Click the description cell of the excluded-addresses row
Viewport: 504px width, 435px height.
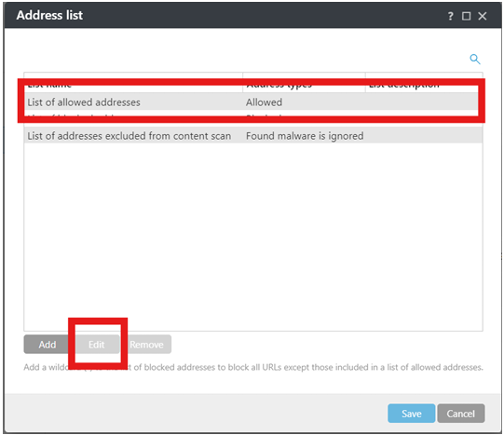tap(424, 136)
